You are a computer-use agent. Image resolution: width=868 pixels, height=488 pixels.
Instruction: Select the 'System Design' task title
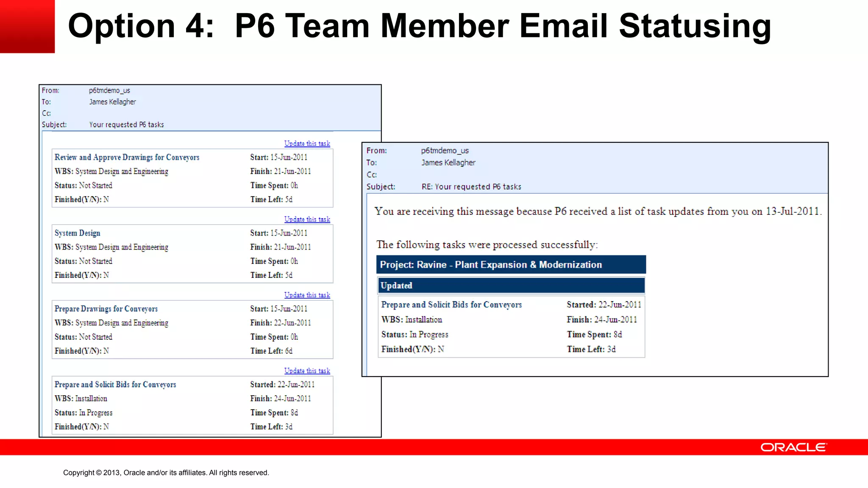click(x=77, y=233)
